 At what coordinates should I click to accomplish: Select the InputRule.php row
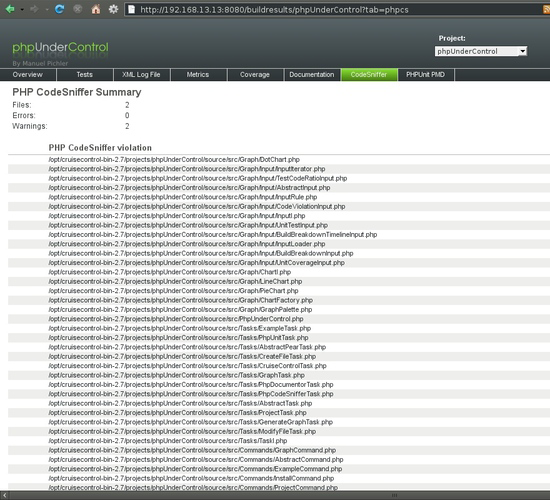[x=279, y=197]
